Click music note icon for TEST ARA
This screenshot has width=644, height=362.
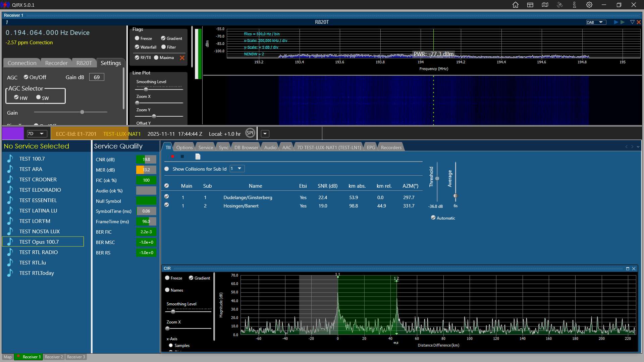tap(10, 169)
